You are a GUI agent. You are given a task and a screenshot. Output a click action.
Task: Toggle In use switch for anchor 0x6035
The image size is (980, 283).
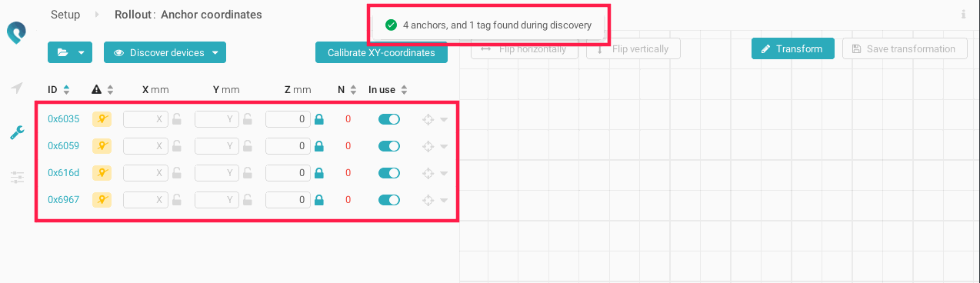point(389,119)
